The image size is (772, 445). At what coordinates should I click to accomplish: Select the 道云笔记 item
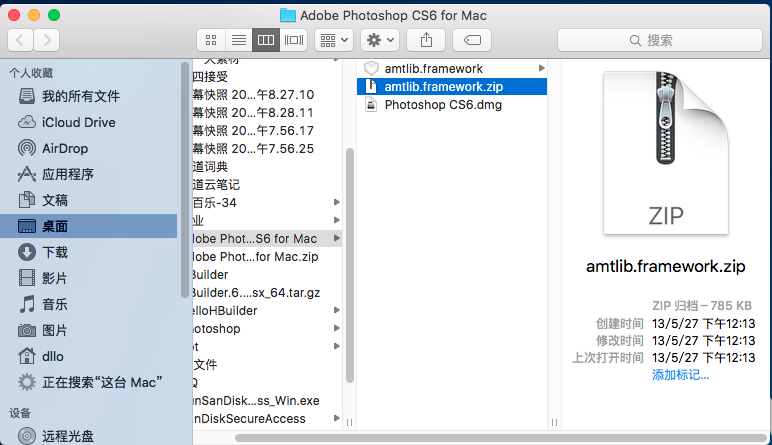coord(267,185)
